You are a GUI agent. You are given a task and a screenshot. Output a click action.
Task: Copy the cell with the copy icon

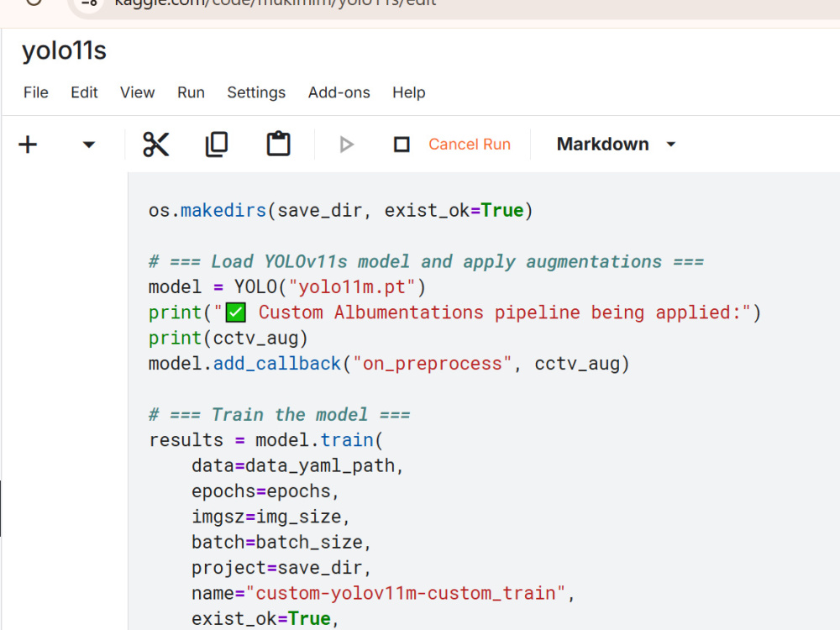click(x=217, y=144)
